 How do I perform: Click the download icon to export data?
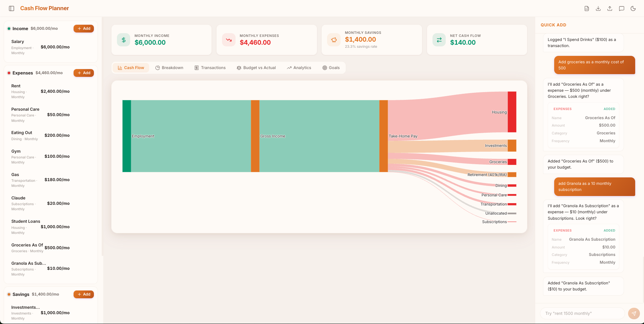click(x=598, y=8)
